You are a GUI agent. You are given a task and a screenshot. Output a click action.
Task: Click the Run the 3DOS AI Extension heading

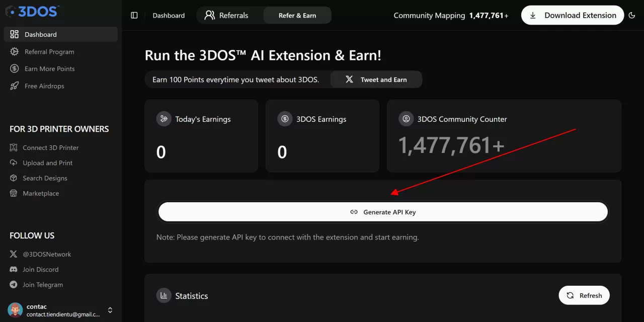(263, 55)
